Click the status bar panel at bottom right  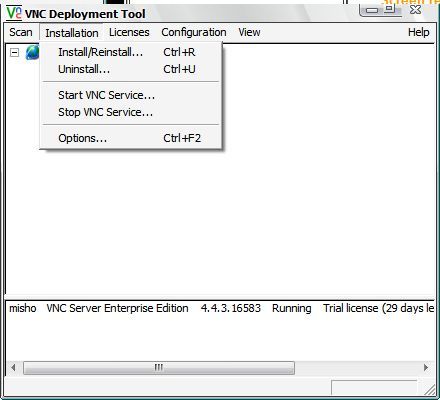(374, 387)
